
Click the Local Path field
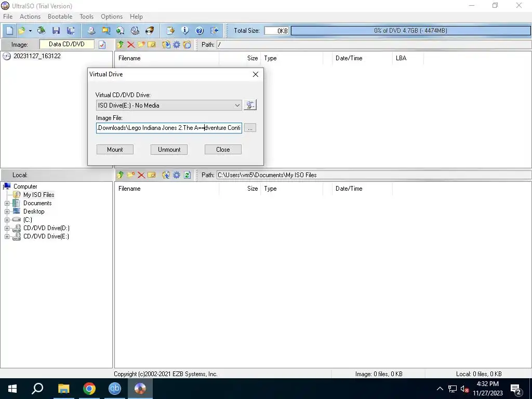pyautogui.click(x=374, y=175)
